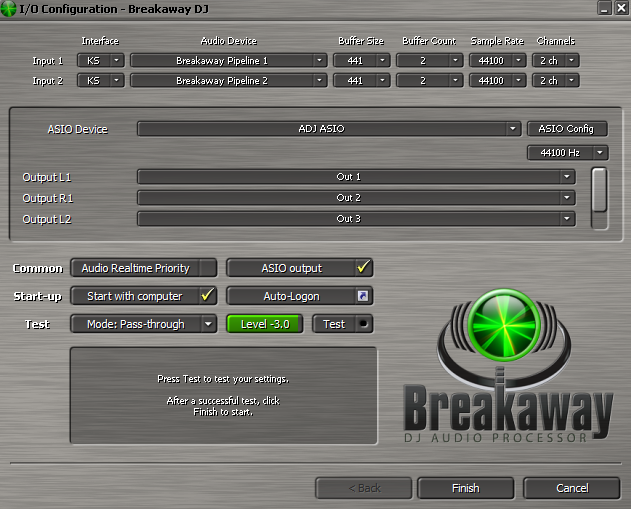Open the test Mode: Pass-through dropdown
Viewport: 631px width, 509px height.
point(144,324)
